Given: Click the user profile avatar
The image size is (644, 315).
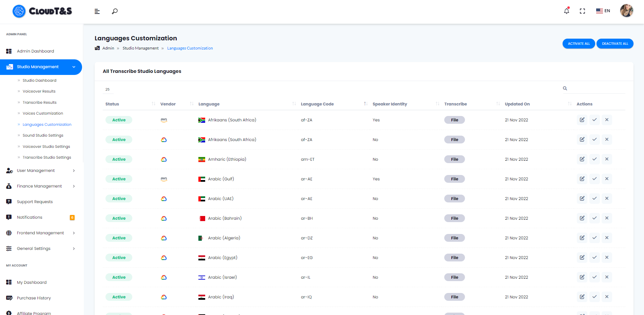Looking at the screenshot, I should (x=626, y=11).
